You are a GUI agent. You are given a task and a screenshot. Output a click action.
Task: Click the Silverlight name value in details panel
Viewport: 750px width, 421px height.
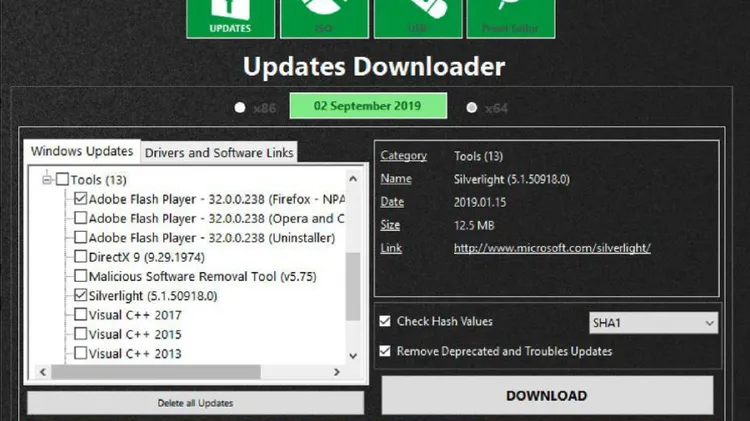(511, 179)
